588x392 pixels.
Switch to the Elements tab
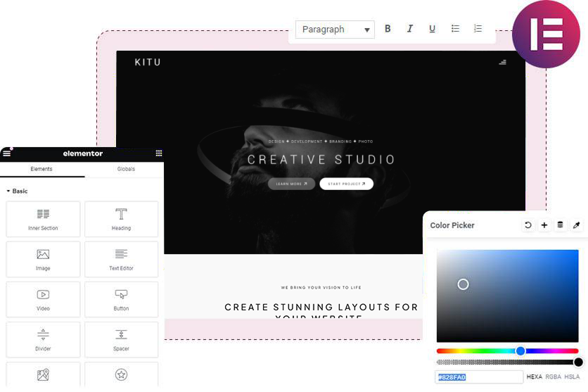pyautogui.click(x=41, y=169)
